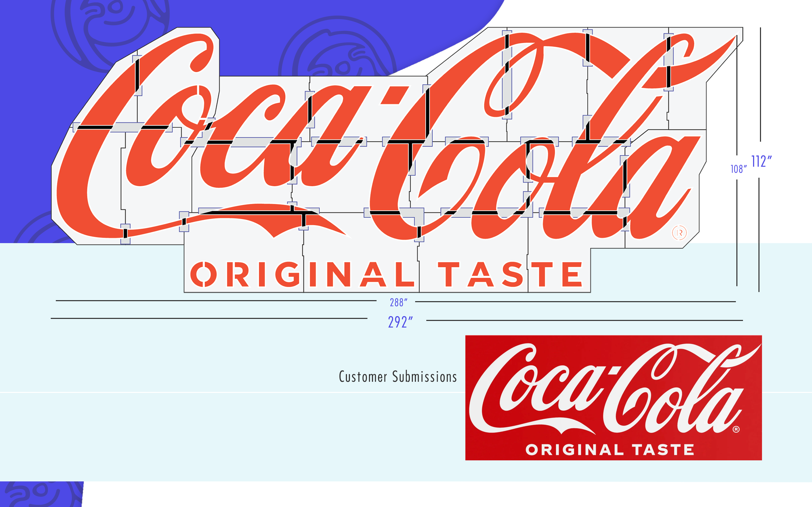Click the letter G in stencil ORIGINAL
812x507 pixels.
coord(287,274)
